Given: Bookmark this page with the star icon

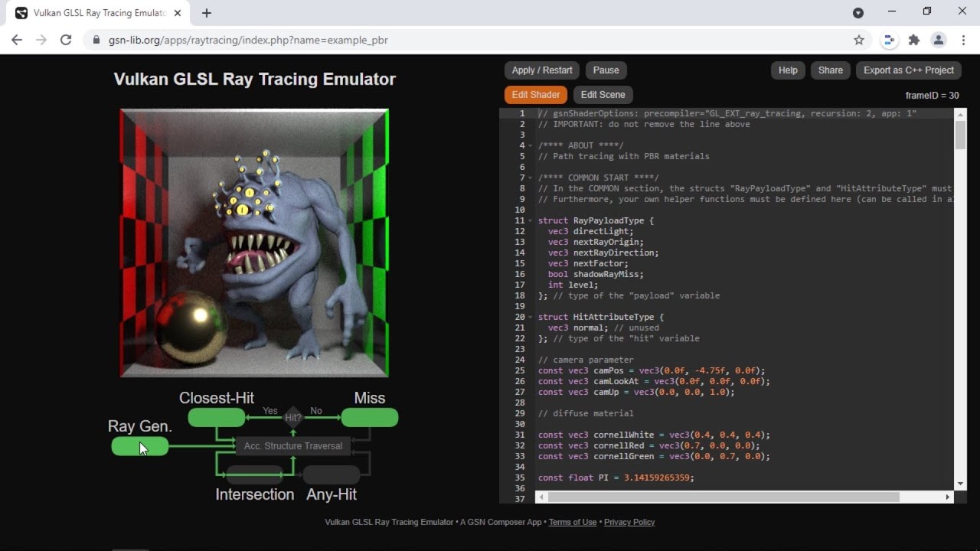Looking at the screenshot, I should pyautogui.click(x=859, y=40).
